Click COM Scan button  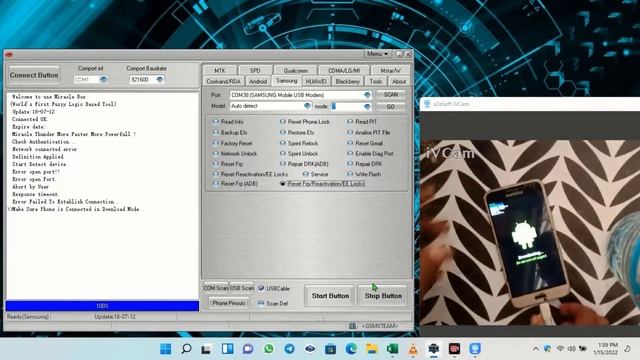click(216, 288)
